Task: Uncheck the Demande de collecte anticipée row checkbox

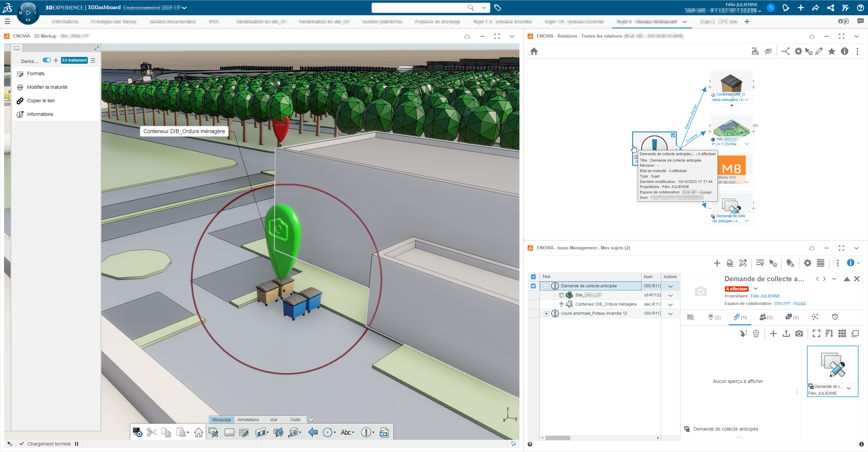Action: pyautogui.click(x=533, y=286)
